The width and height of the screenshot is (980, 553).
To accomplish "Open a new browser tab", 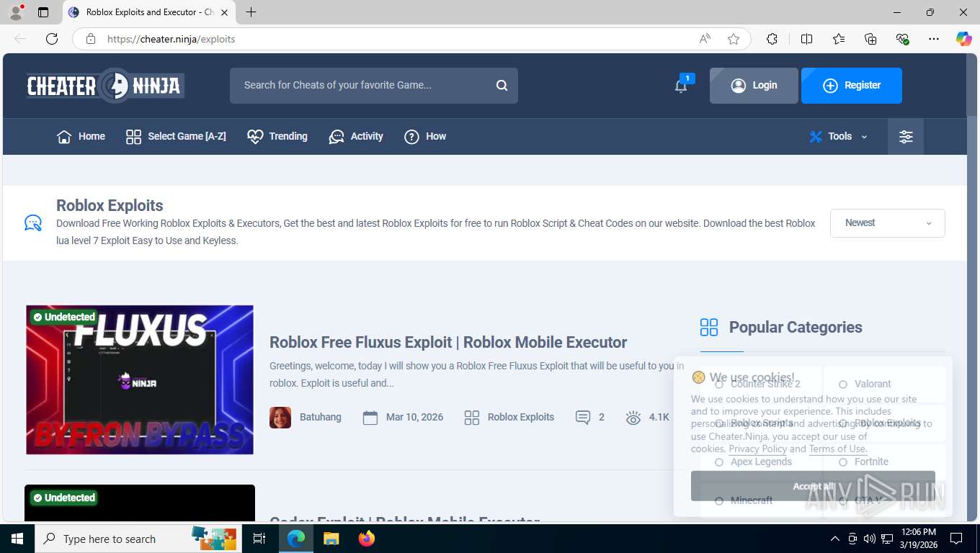I will click(251, 12).
